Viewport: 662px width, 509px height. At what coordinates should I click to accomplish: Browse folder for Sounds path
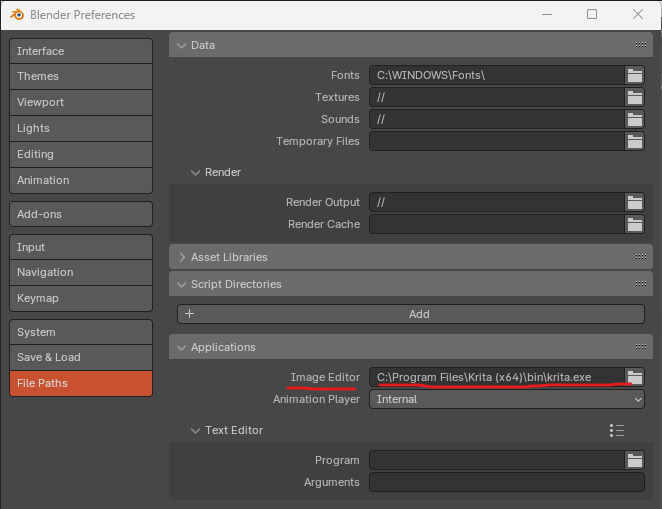click(x=634, y=119)
